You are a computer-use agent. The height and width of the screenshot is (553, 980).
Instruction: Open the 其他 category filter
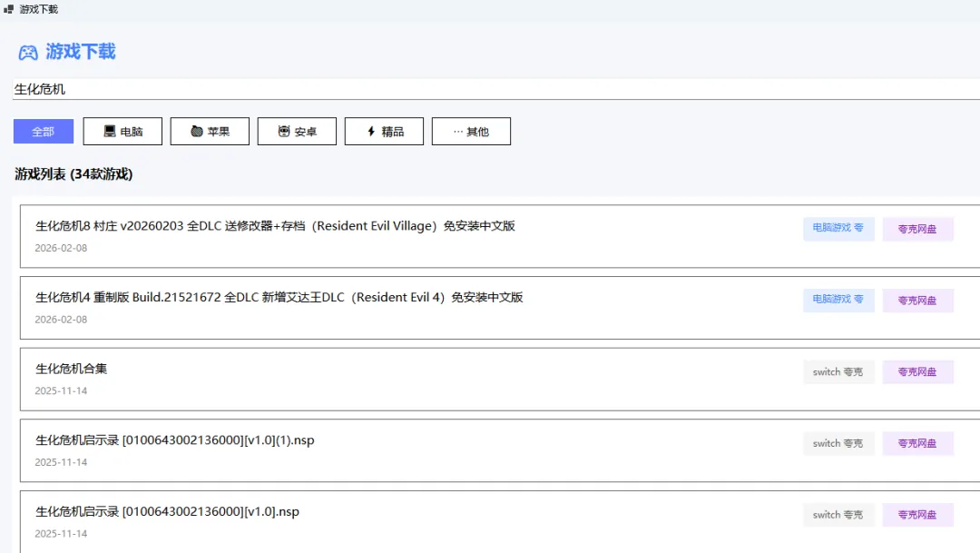pyautogui.click(x=471, y=132)
